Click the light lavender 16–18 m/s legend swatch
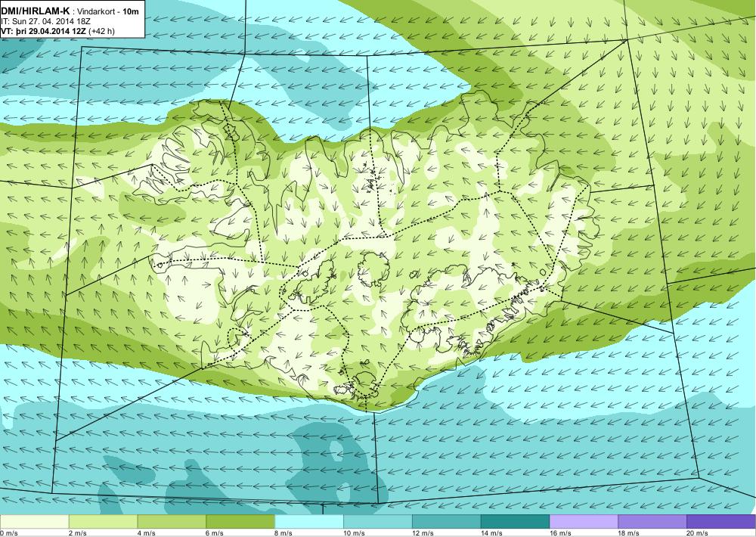 [584, 522]
